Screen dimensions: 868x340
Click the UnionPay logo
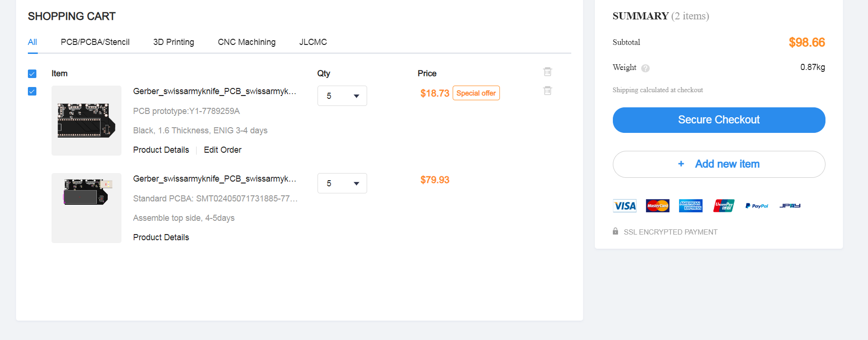click(x=724, y=206)
